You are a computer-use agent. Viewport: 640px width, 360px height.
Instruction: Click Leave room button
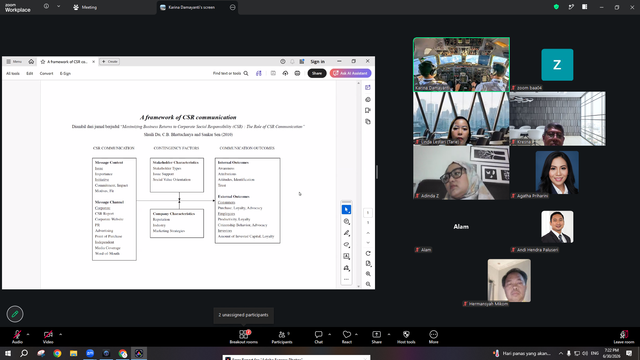(x=624, y=337)
